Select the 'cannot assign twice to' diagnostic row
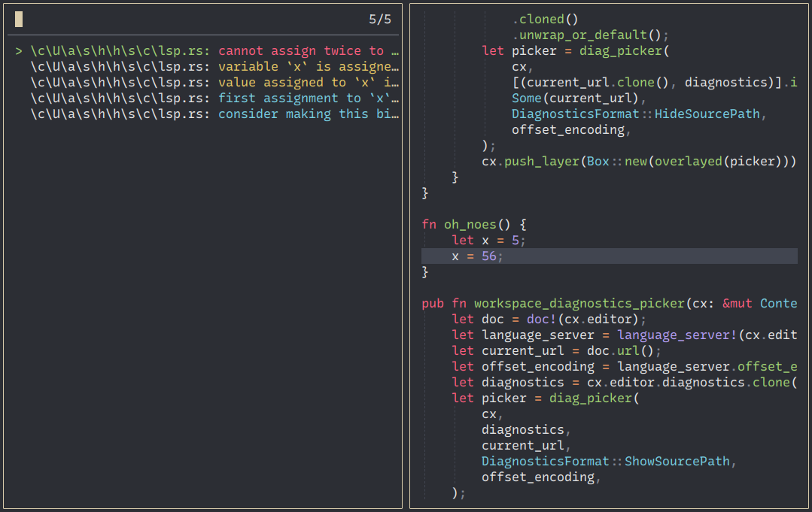The height and width of the screenshot is (512, 812). pyautogui.click(x=207, y=50)
